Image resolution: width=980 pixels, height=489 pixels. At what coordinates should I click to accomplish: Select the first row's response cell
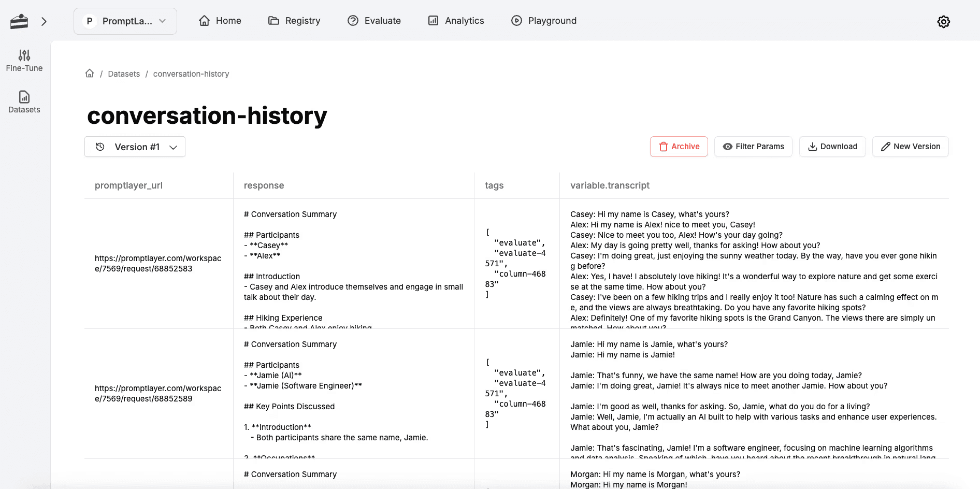pos(353,266)
